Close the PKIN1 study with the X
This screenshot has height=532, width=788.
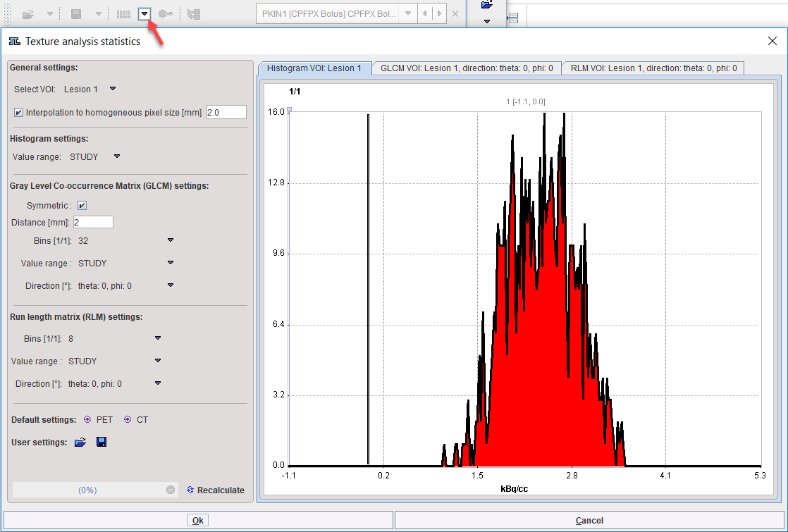coord(455,14)
